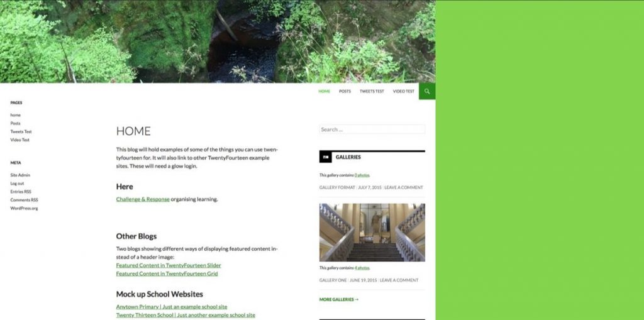
Task: Click the green search magnifier icon
Action: (x=427, y=91)
